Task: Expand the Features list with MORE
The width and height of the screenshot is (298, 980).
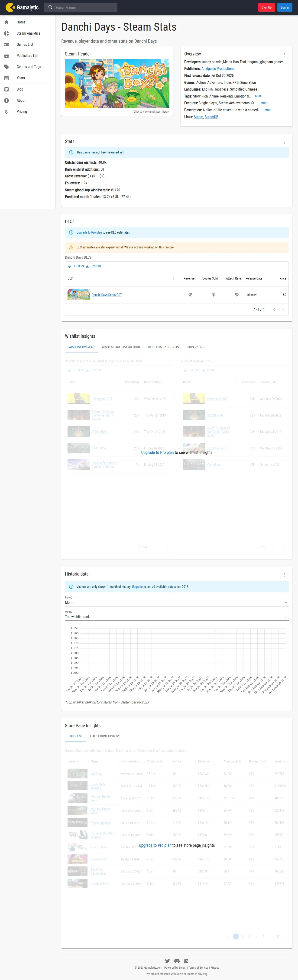Action: (264, 103)
